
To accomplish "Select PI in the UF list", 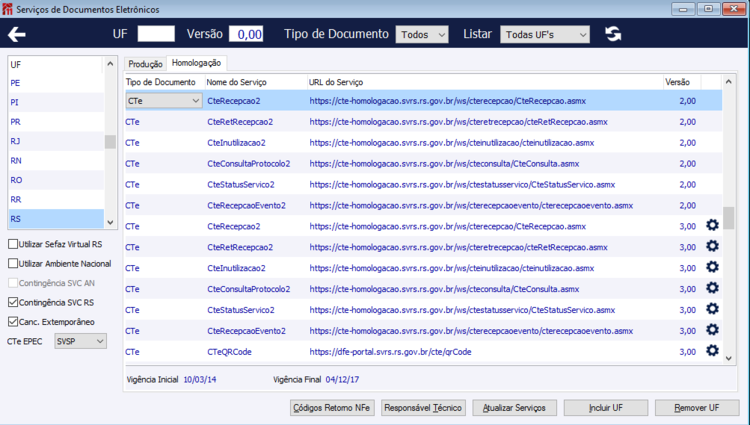I will coord(56,102).
